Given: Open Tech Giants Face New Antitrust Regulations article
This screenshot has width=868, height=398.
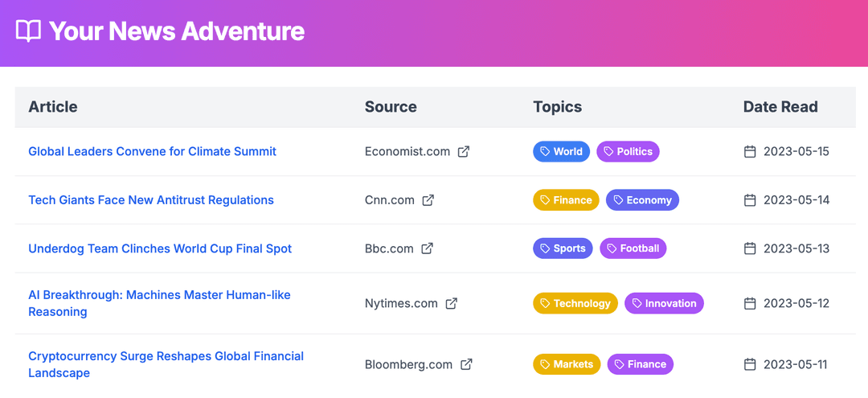Looking at the screenshot, I should pos(151,200).
